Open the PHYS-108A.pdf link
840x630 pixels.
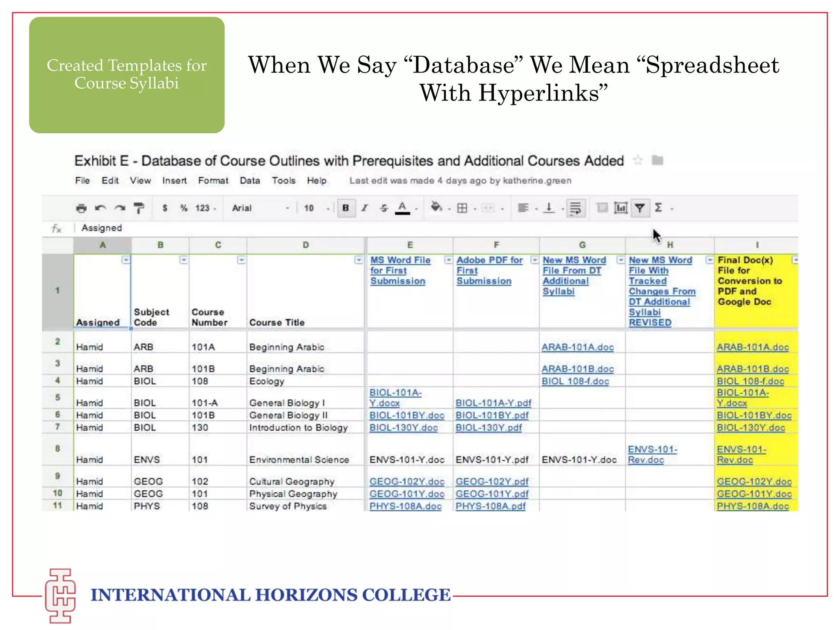491,506
